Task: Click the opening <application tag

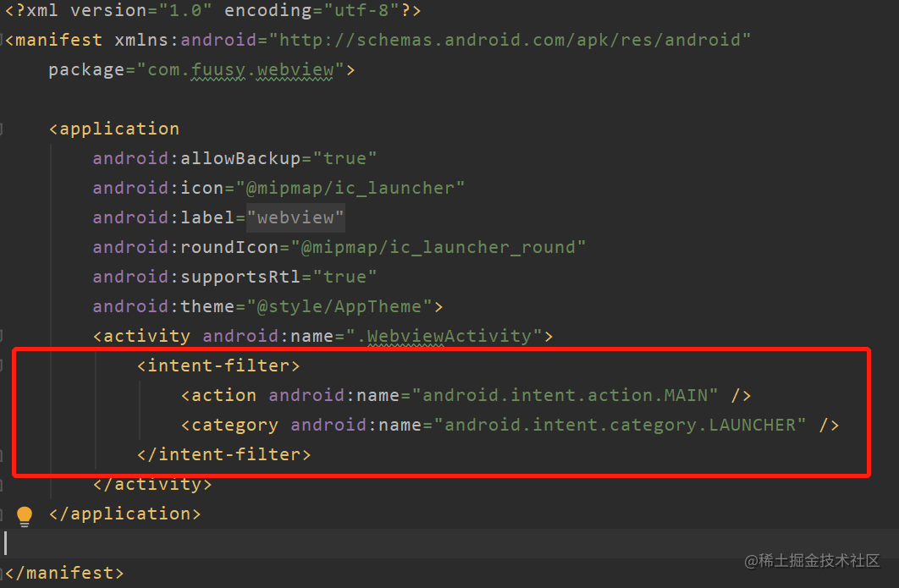Action: (x=114, y=129)
